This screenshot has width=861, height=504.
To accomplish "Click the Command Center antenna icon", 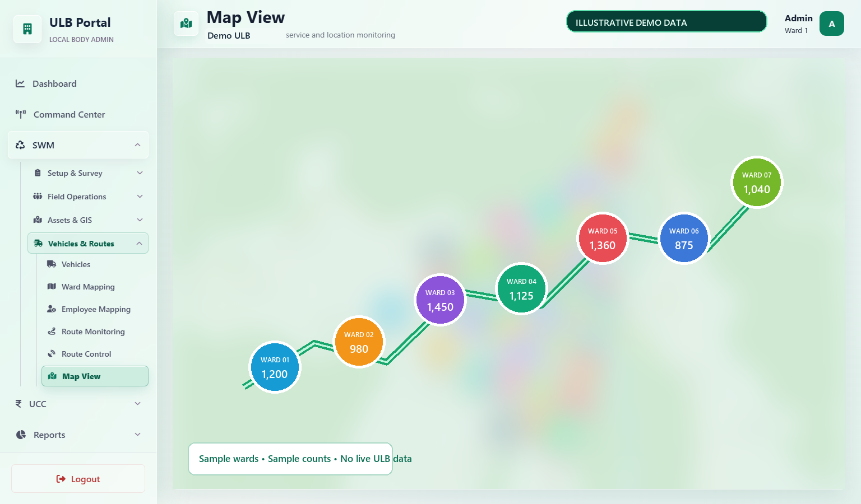I will 21,114.
